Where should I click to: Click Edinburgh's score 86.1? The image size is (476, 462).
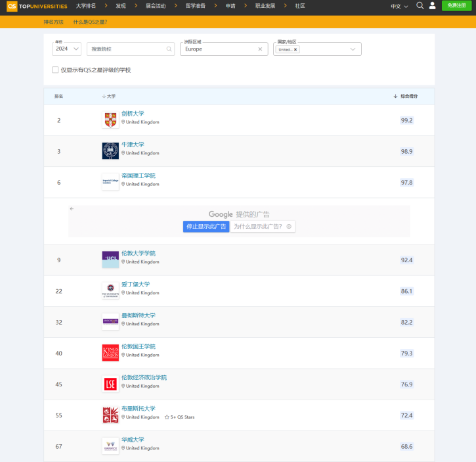pos(407,291)
